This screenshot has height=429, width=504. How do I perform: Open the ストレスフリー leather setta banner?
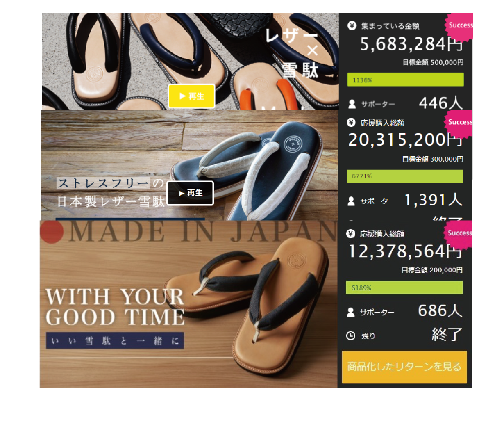point(189,165)
